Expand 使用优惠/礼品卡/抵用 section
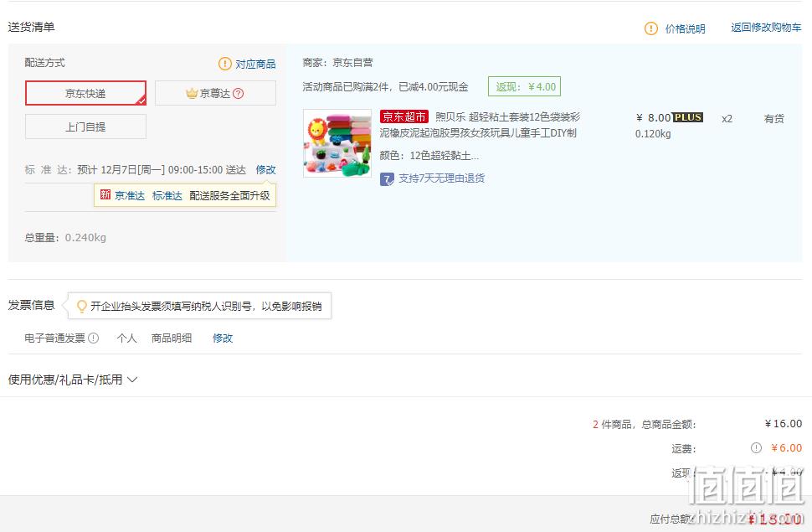This screenshot has height=532, width=812. [73, 380]
